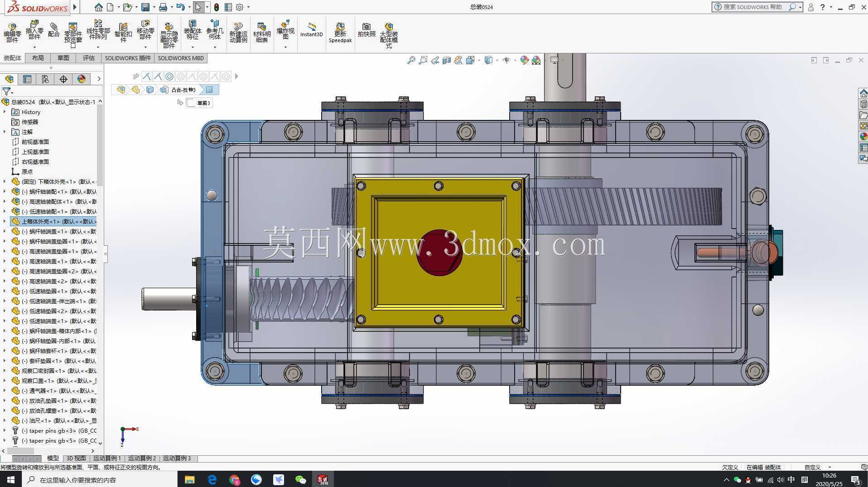Switch to the 布局 (Layout) tab
Image resolution: width=868 pixels, height=487 pixels.
[x=38, y=58]
